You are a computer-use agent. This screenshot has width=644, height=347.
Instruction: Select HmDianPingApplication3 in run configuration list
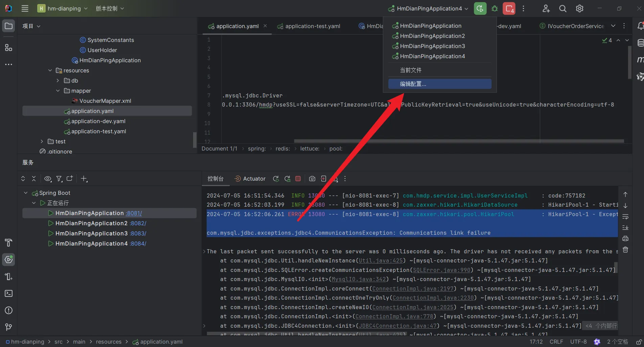(440, 46)
